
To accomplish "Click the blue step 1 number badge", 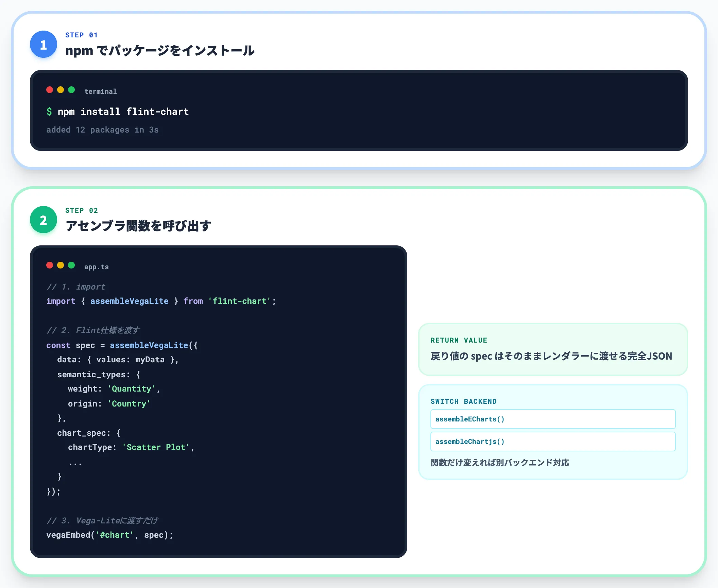I will [44, 44].
